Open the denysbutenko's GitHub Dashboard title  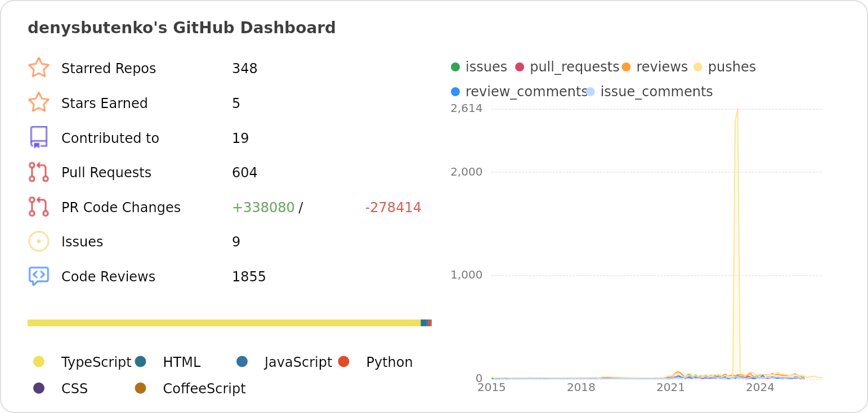click(181, 27)
